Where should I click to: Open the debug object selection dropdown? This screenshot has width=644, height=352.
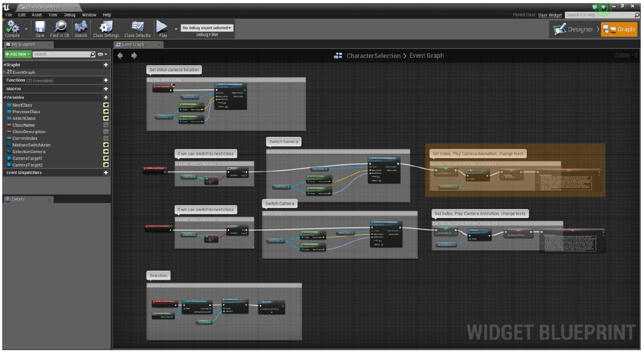pos(207,28)
